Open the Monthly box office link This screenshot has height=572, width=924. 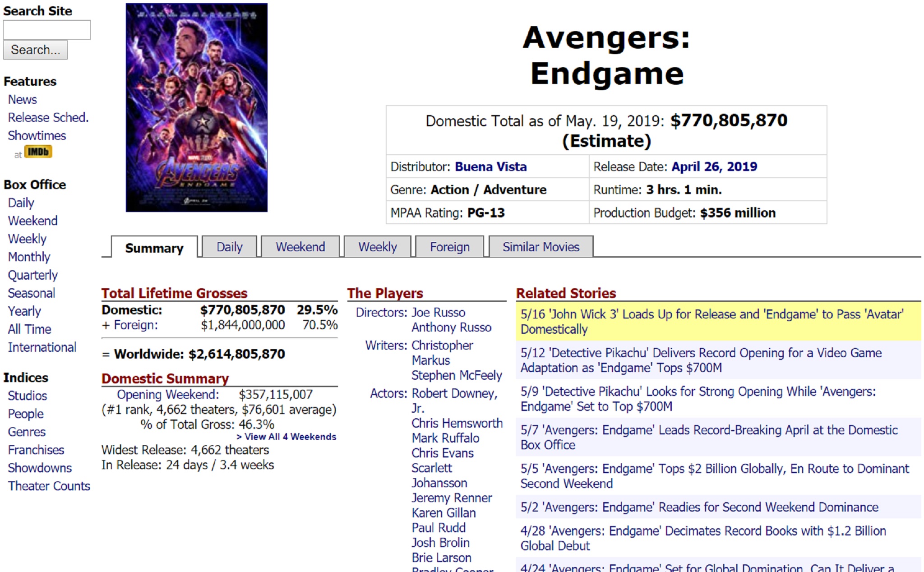[x=29, y=257]
